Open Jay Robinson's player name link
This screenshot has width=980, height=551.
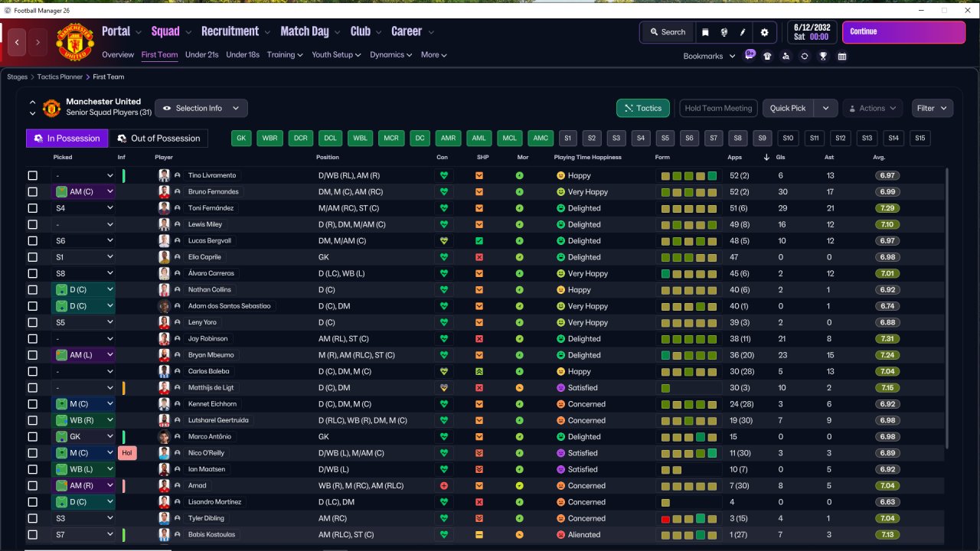tap(207, 339)
